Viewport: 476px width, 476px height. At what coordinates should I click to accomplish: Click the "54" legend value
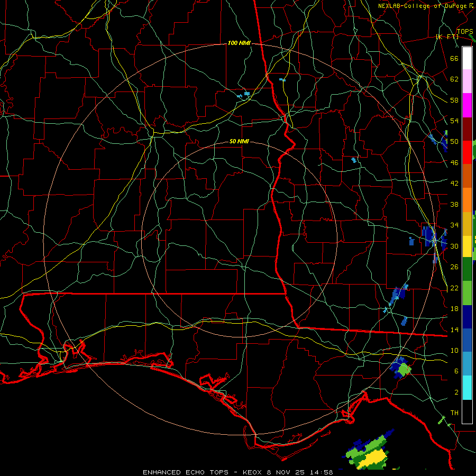click(x=454, y=121)
